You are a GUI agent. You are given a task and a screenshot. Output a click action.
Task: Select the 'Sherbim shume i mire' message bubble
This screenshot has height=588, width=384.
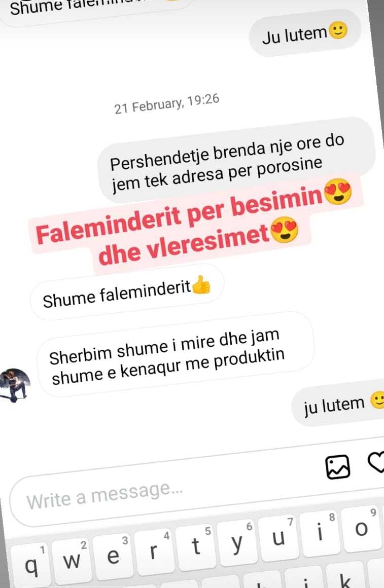(x=176, y=354)
